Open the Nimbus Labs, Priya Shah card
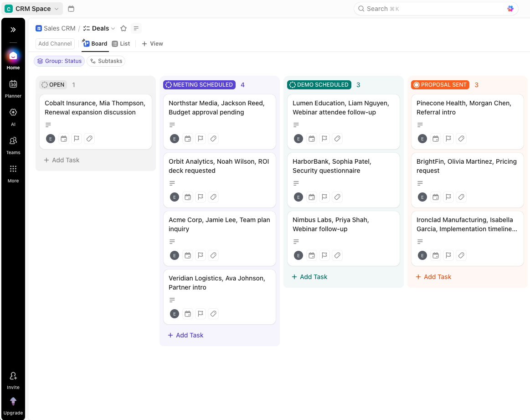The height and width of the screenshot is (420, 530). coord(344,239)
